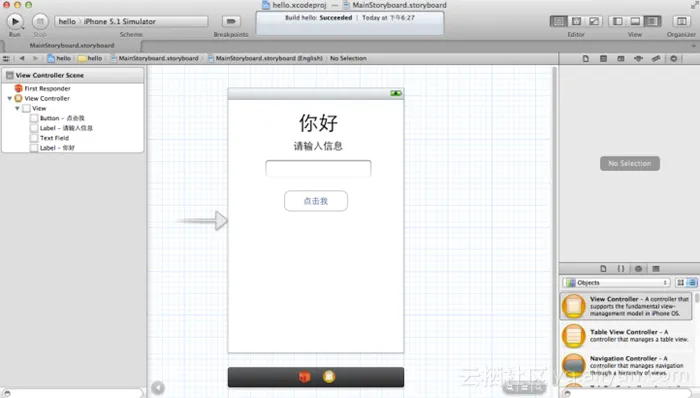Switch library to list view
This screenshot has width=700, height=398.
click(x=692, y=282)
